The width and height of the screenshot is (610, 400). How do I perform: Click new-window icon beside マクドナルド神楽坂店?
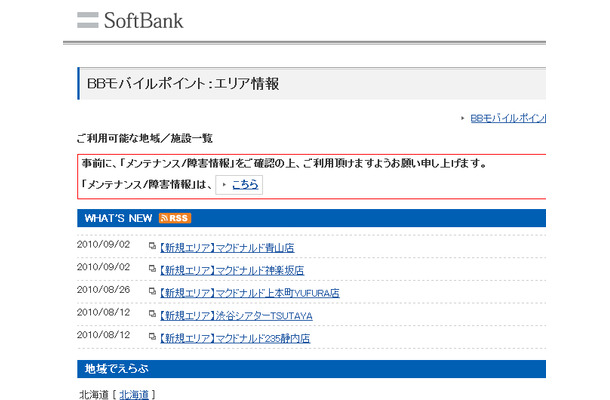(x=152, y=268)
